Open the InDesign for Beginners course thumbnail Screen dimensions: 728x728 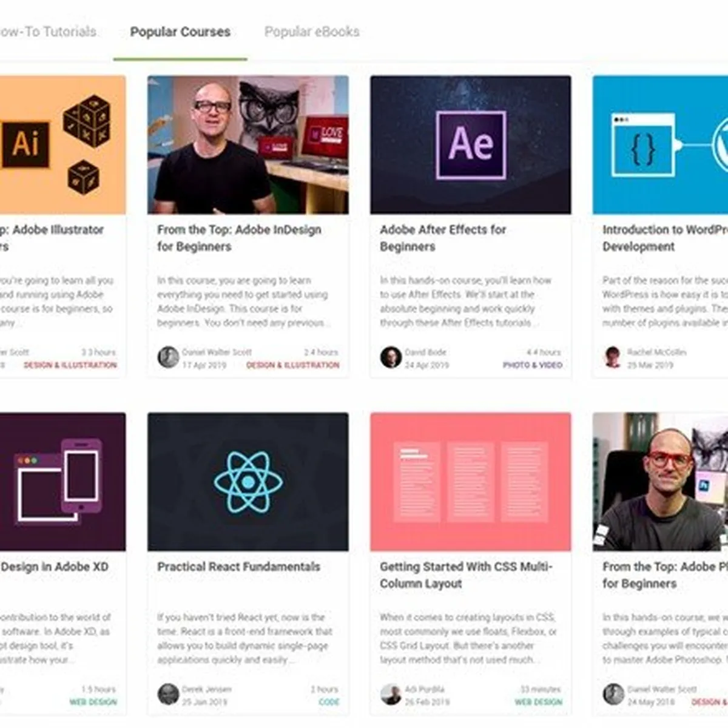click(x=248, y=144)
